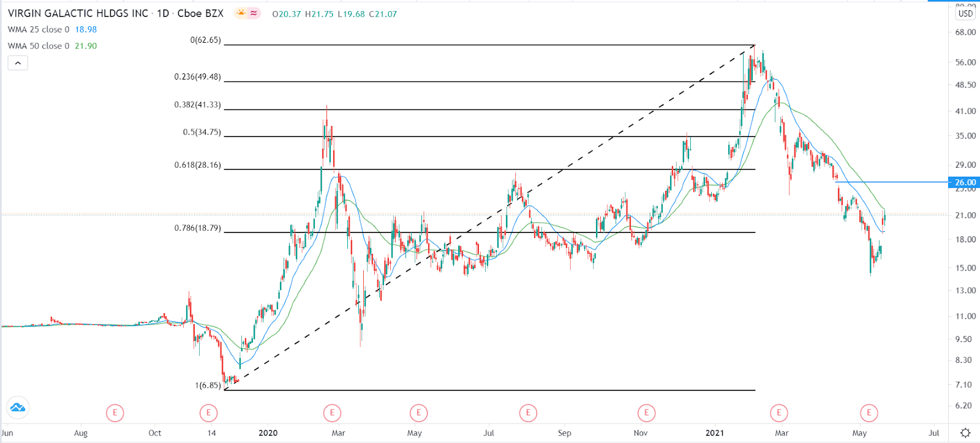
Task: Open chart settings gear icon
Action: coord(965,433)
